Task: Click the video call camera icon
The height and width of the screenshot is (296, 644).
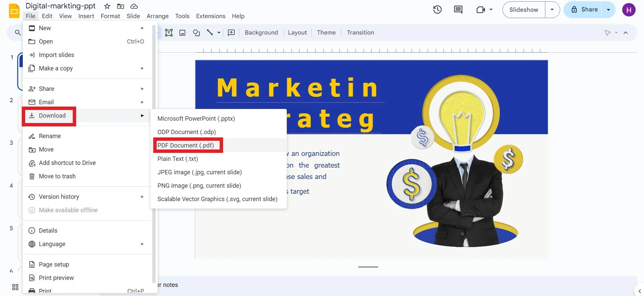Action: 481,10
